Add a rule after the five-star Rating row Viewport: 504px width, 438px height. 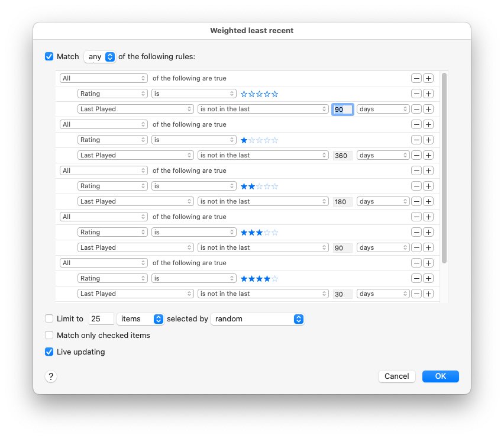(x=428, y=94)
